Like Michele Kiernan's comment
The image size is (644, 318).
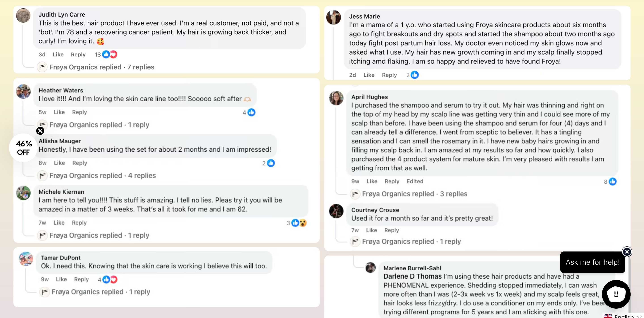(x=59, y=223)
